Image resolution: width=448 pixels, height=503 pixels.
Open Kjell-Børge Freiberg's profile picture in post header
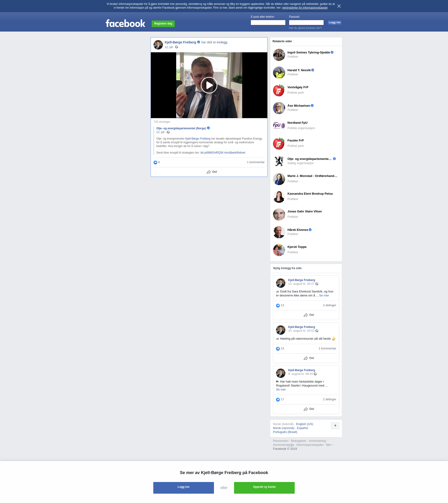pos(158,45)
